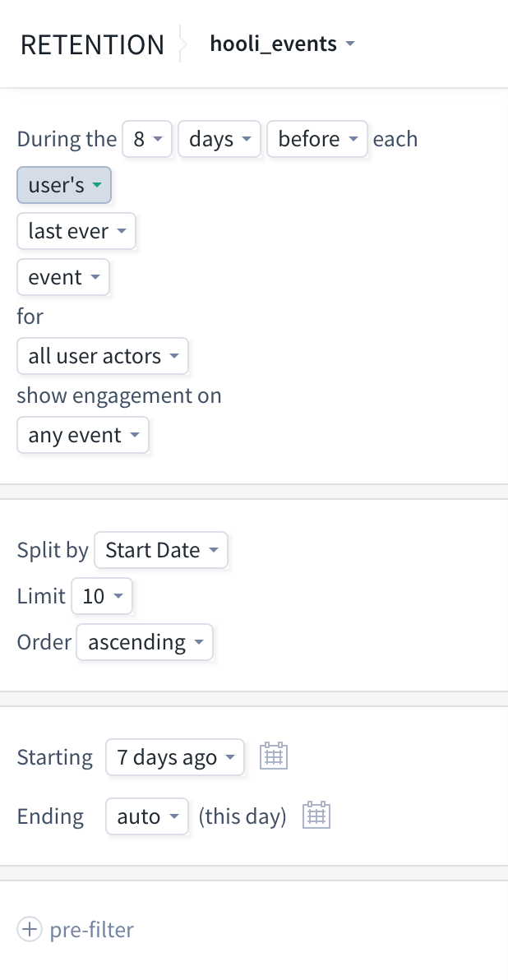
Task: Open the user's actor dropdown
Action: click(x=64, y=185)
